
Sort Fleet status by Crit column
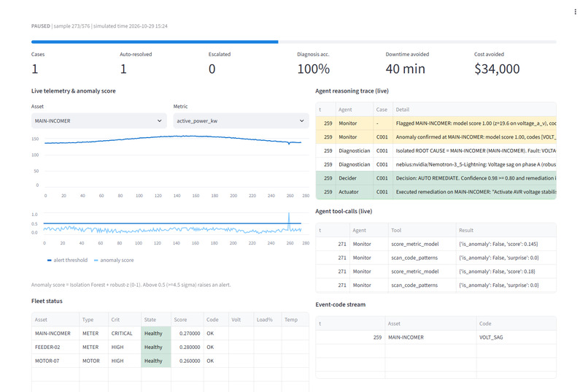click(x=125, y=320)
